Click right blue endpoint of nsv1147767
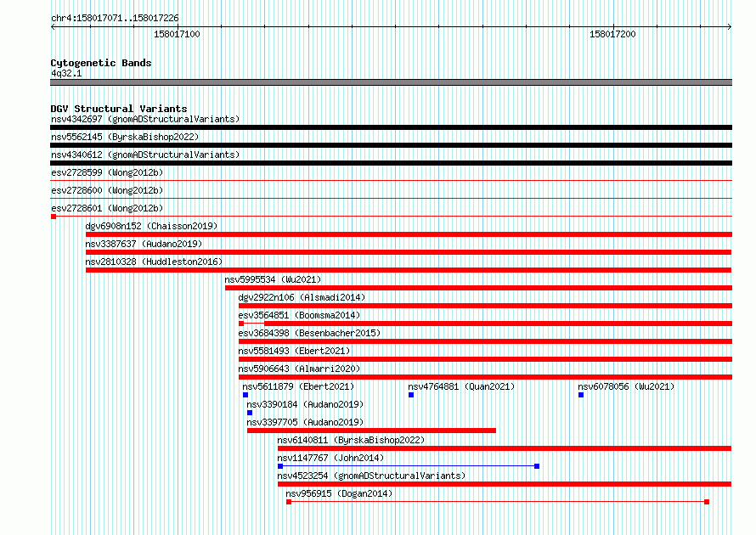This screenshot has width=756, height=535. (x=537, y=466)
